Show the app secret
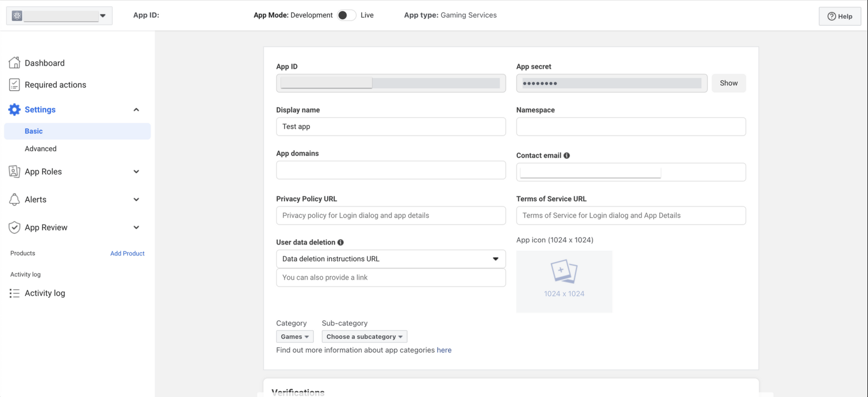The image size is (868, 397). [728, 83]
